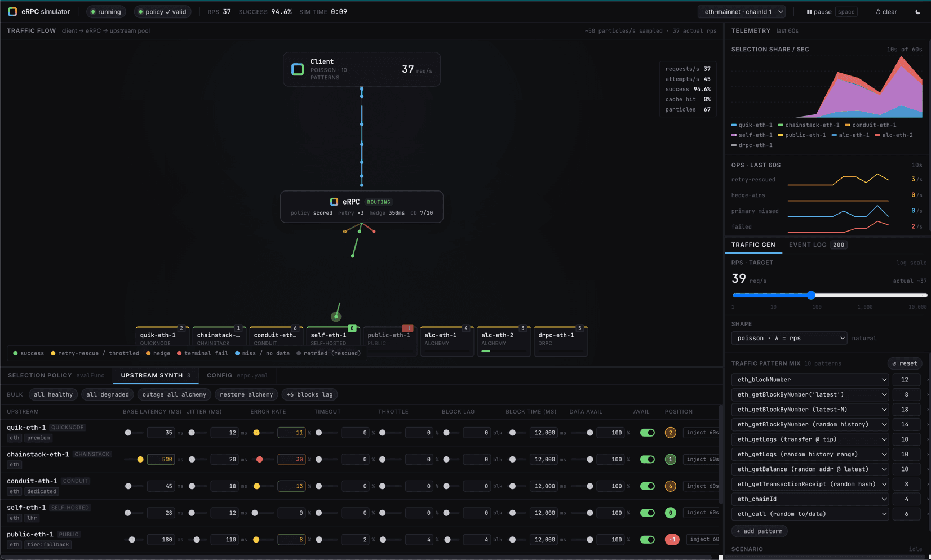The height and width of the screenshot is (560, 931).
Task: Select the quik-eth-1 upstream node card
Action: pyautogui.click(x=162, y=341)
